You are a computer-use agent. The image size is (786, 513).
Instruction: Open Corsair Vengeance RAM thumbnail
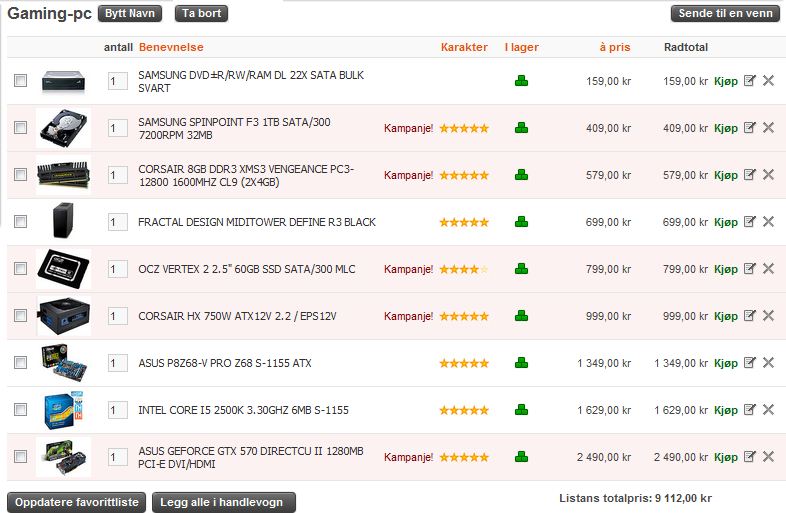coord(64,175)
